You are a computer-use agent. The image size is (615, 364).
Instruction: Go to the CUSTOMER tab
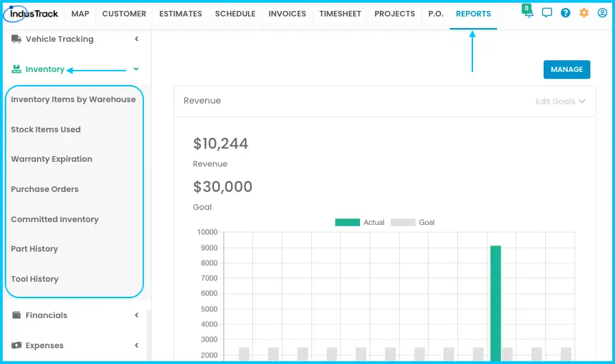click(124, 14)
